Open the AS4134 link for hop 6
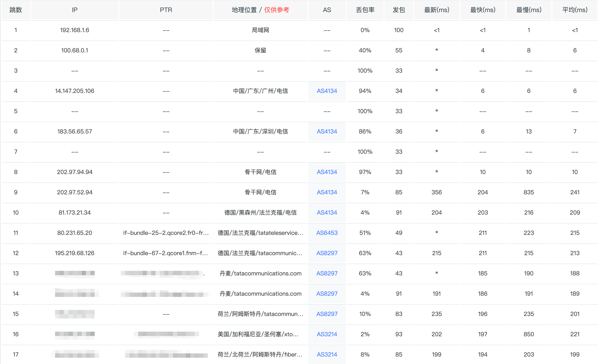Image resolution: width=598 pixels, height=364 pixels. pos(327,132)
